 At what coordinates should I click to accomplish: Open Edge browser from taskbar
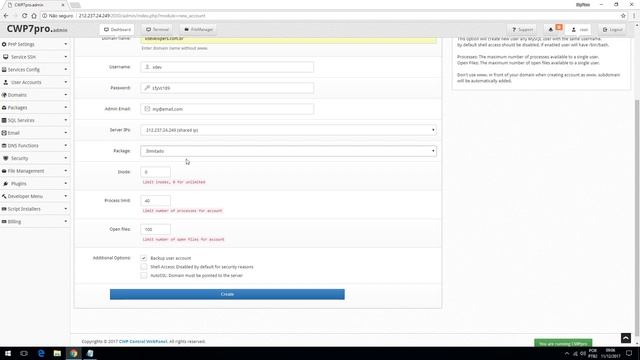click(x=41, y=353)
